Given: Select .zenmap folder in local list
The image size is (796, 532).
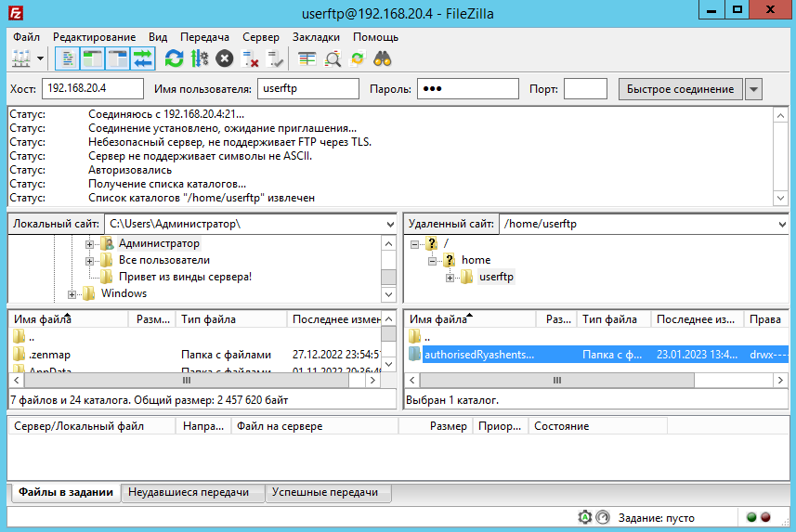Looking at the screenshot, I should tap(50, 355).
